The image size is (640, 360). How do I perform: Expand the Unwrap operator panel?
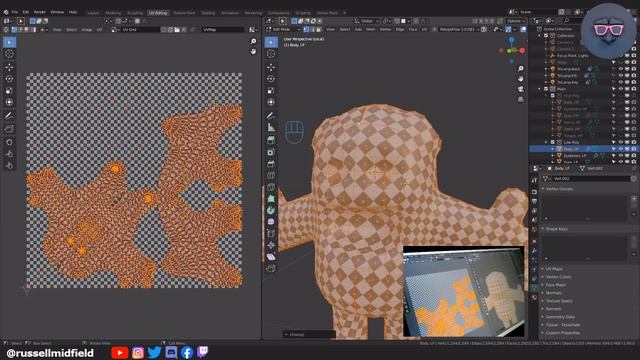308,334
